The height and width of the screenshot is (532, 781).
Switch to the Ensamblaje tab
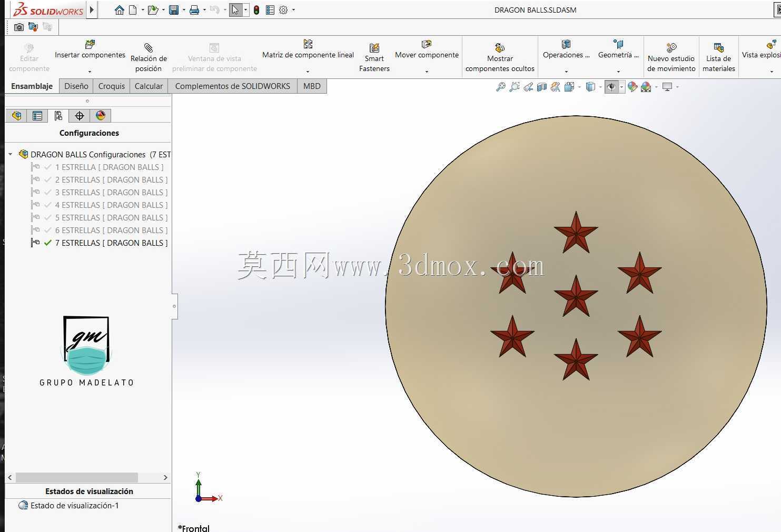click(32, 86)
